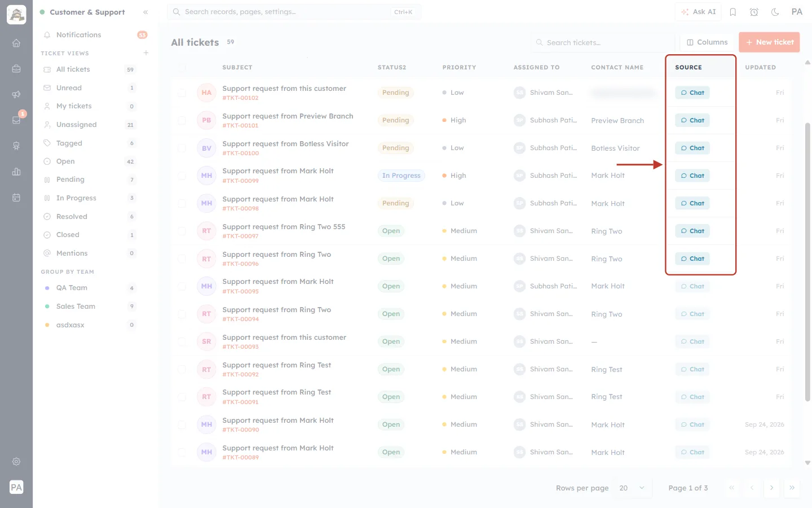Check the box for ticket TKT-00102
Image resolution: width=812 pixels, height=508 pixels.
coord(182,93)
